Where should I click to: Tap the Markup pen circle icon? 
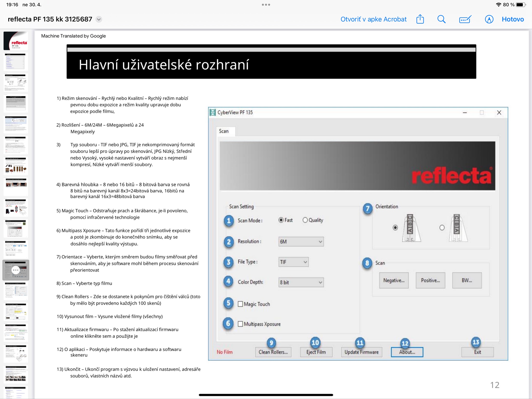coord(489,19)
